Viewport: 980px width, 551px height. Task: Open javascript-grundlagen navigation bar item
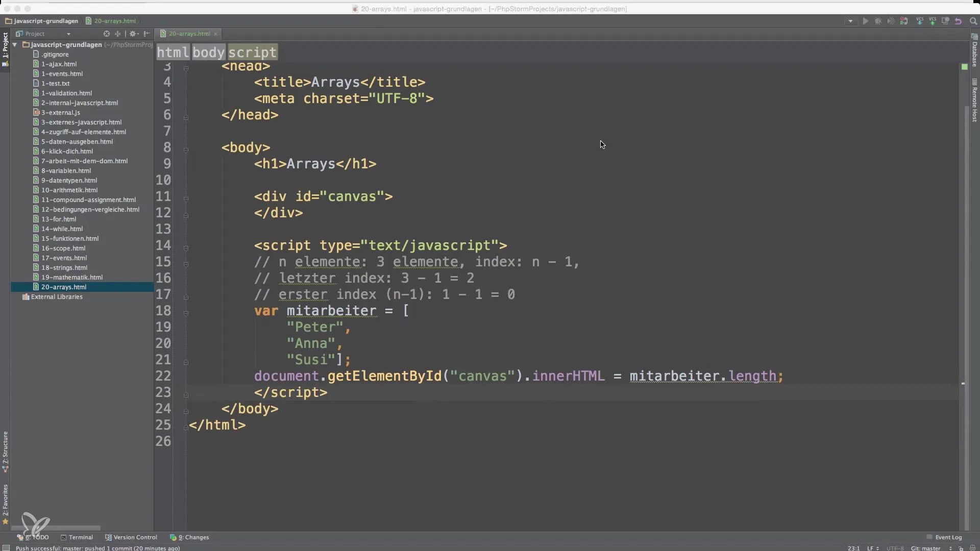click(42, 21)
